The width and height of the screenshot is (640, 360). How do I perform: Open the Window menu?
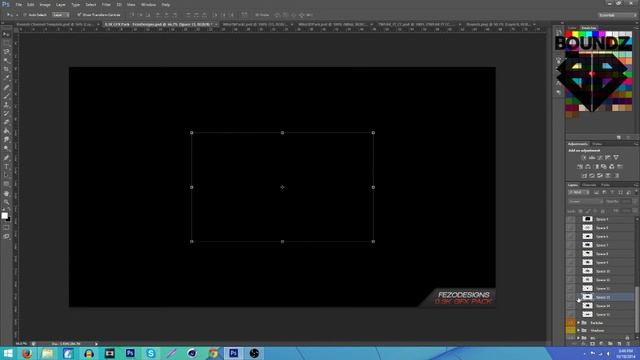(149, 4)
